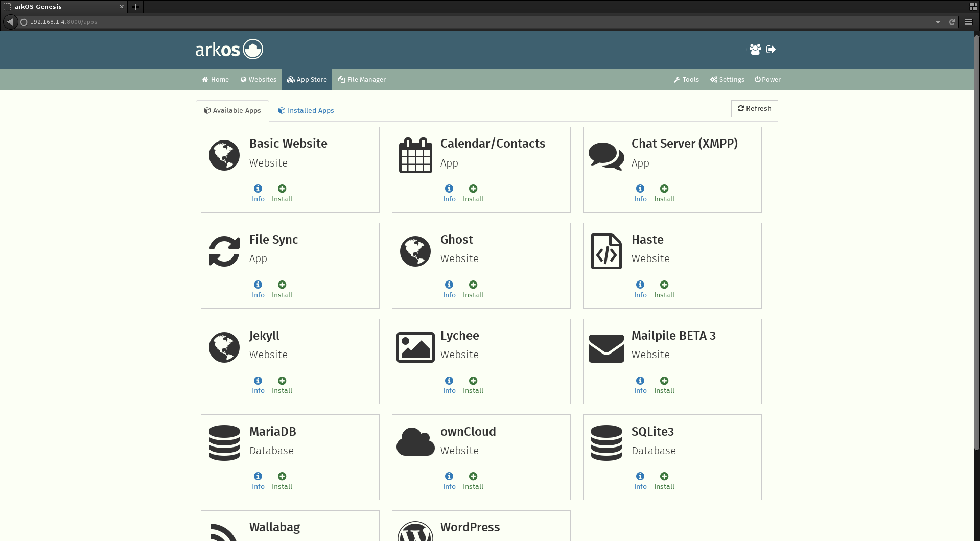Screen dimensions: 980x541
Task: Click MariaDB database icon
Action: pyautogui.click(x=224, y=443)
